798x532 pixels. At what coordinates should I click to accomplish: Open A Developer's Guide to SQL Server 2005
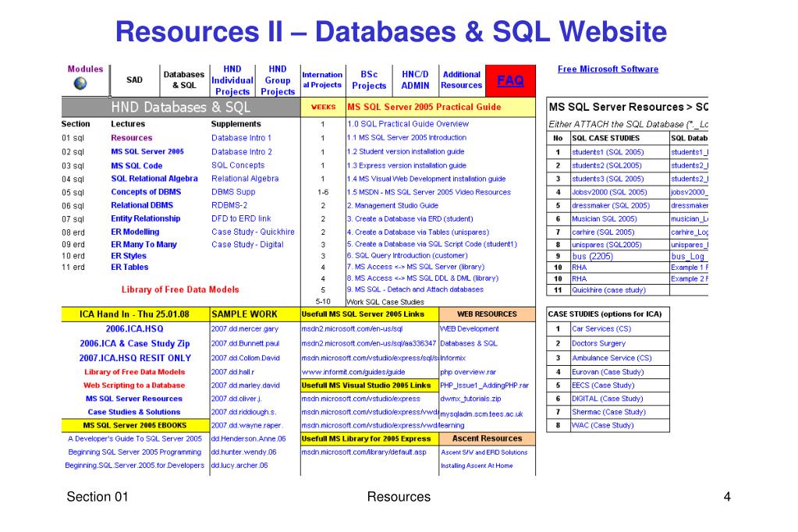pos(135,438)
